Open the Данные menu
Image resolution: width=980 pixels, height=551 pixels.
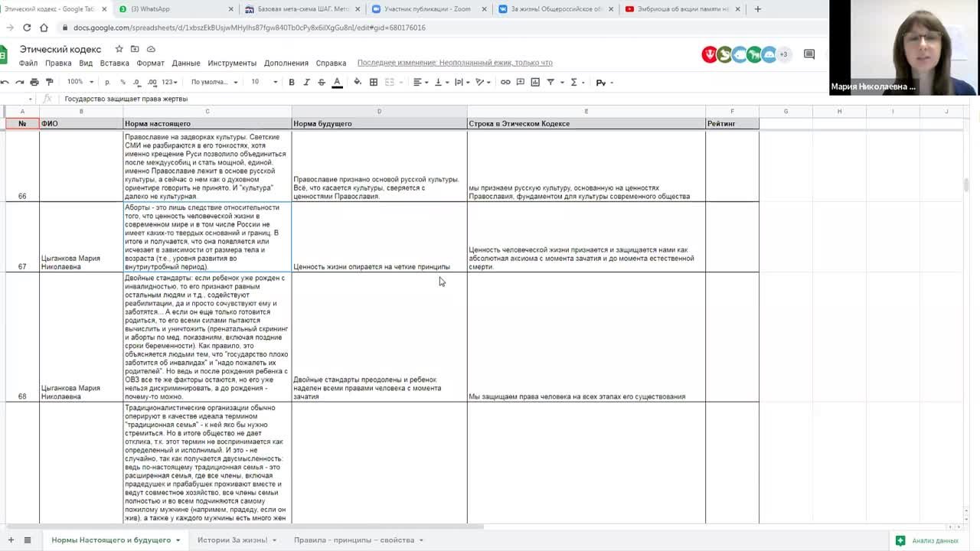186,63
